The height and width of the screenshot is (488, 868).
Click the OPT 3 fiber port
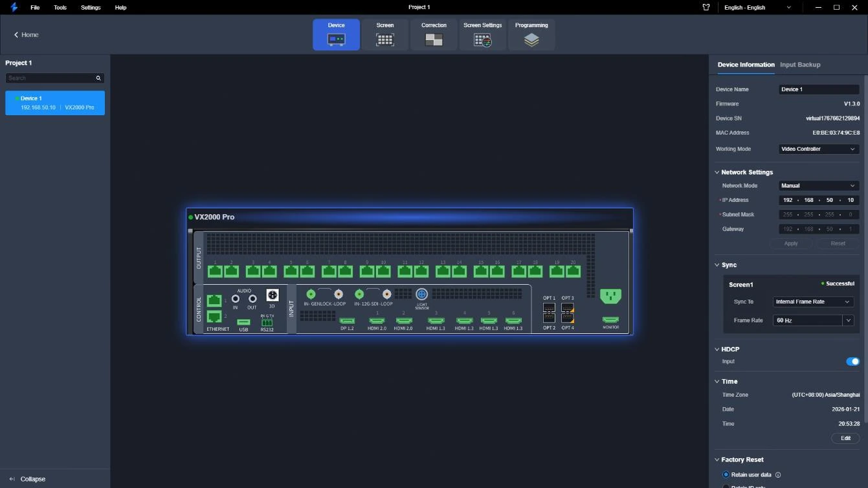click(x=568, y=307)
